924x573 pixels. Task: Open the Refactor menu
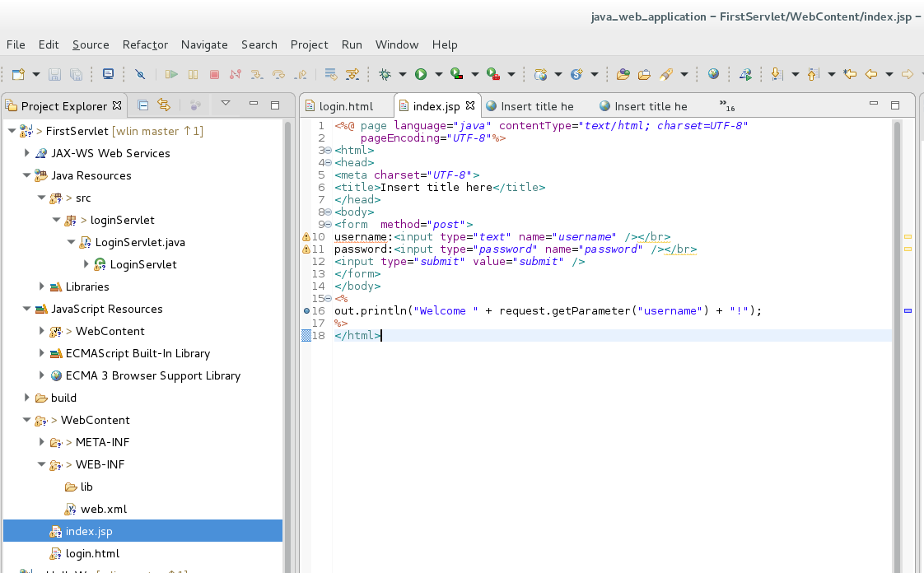(145, 44)
